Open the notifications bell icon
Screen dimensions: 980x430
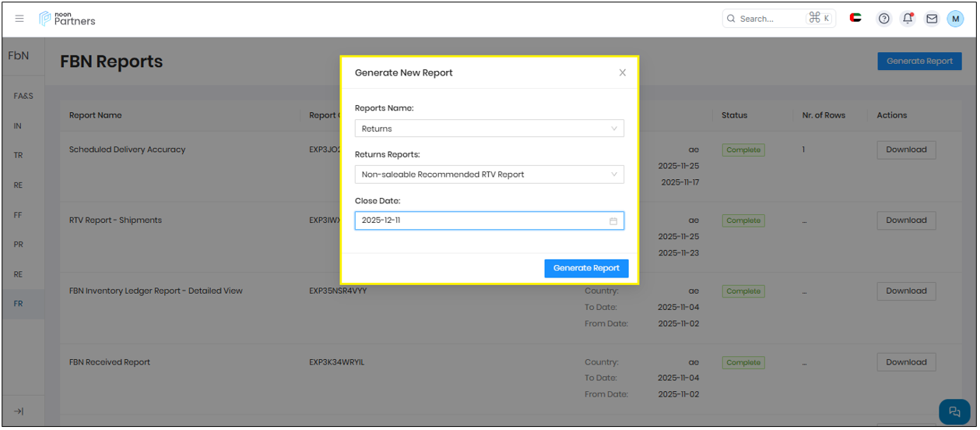click(908, 19)
